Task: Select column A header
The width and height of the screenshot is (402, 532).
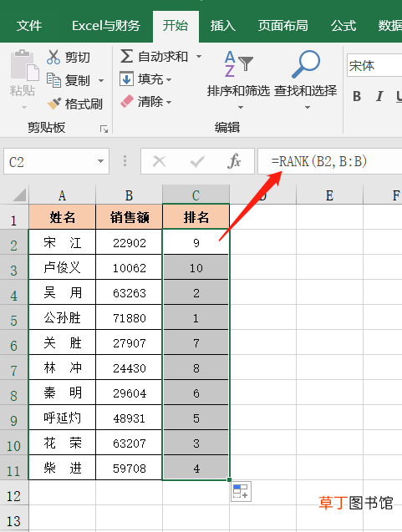Action: tap(62, 195)
